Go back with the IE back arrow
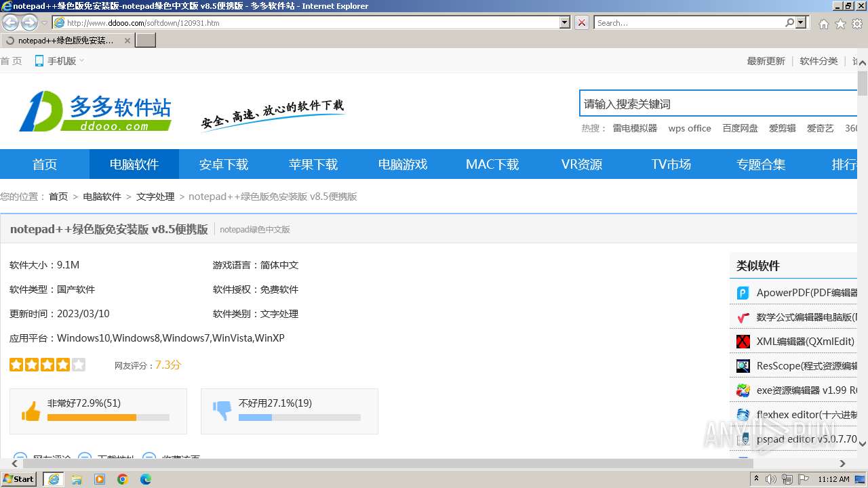Image resolution: width=868 pixels, height=488 pixels. 10,22
